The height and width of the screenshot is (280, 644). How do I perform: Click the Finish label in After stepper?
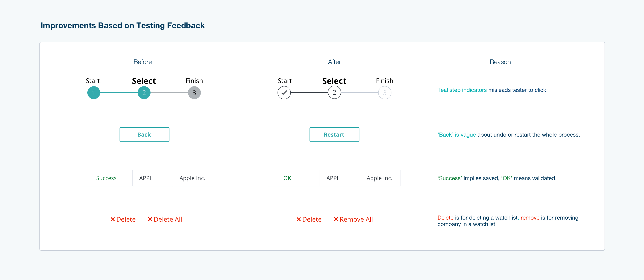pyautogui.click(x=385, y=81)
